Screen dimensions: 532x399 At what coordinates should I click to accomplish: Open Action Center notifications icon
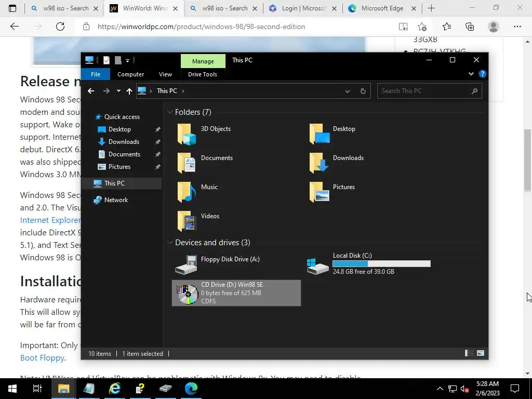tap(515, 389)
